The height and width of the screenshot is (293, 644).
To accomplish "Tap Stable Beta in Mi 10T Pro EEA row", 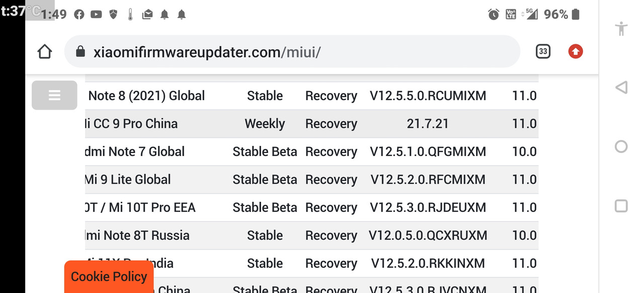I will [x=265, y=207].
